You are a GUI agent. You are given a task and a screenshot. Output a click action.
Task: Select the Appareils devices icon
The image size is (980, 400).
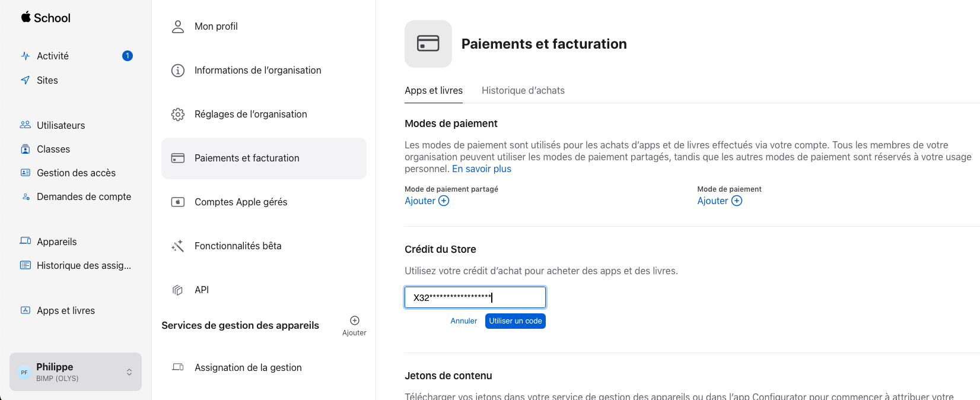tap(26, 241)
